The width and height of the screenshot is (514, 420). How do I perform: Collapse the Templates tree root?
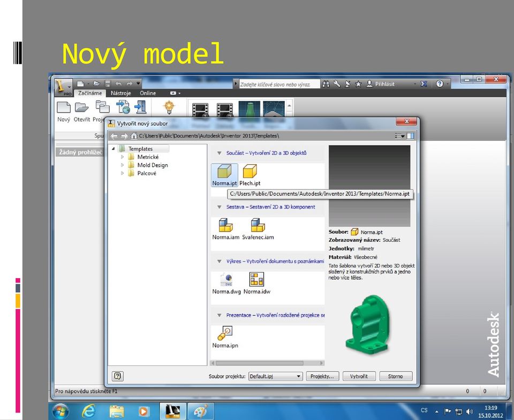[x=113, y=149]
